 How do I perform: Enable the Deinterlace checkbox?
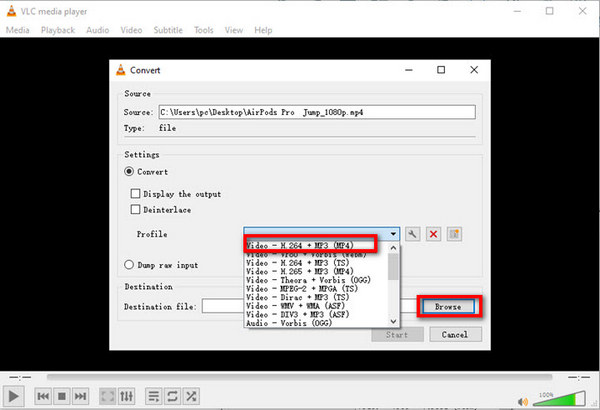tap(135, 209)
